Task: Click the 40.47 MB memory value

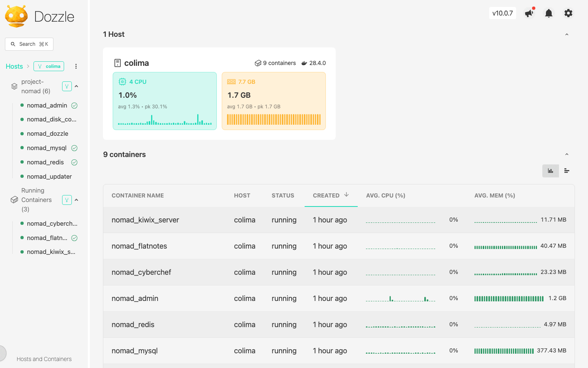Action: [553, 246]
